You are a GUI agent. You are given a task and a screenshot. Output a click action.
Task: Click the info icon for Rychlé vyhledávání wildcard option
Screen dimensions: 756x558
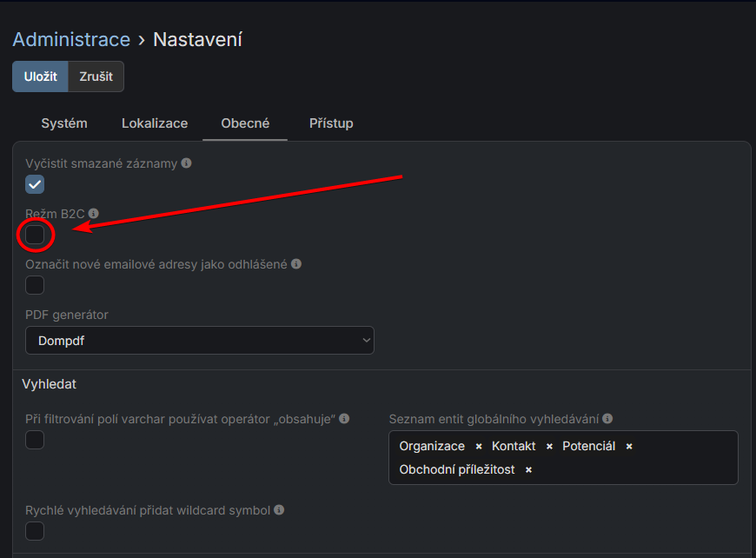tap(278, 510)
